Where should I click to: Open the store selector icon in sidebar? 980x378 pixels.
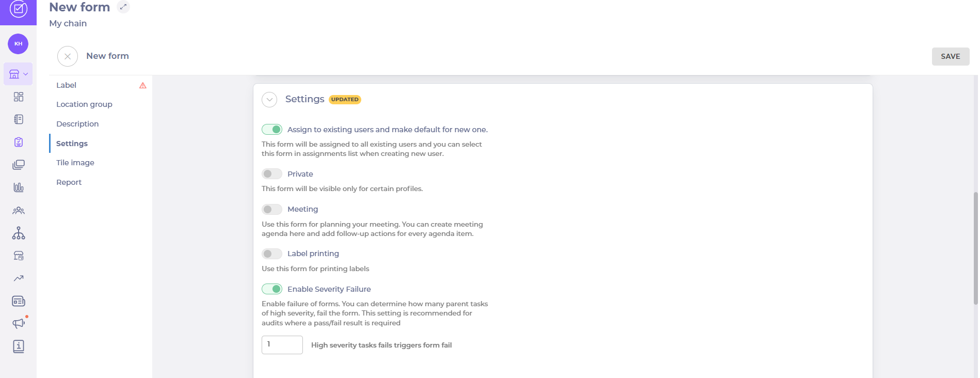(x=18, y=74)
